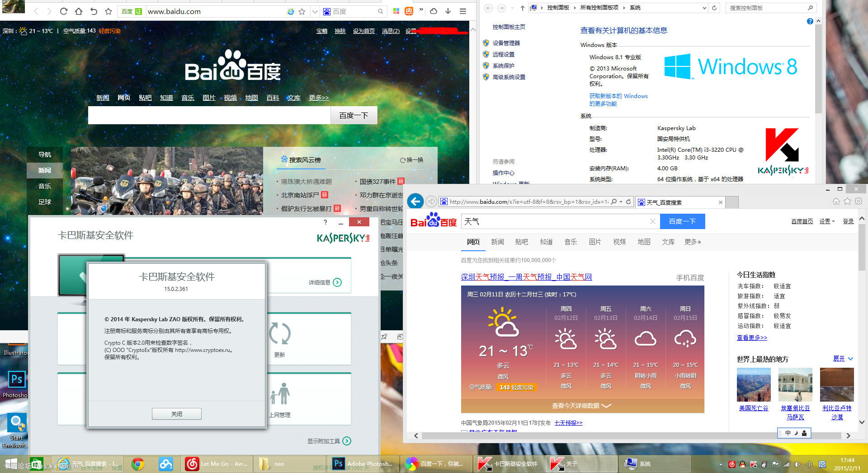Click the 获取新版本的 Windows 的更多功能 link
The image size is (868, 473).
pyautogui.click(x=618, y=100)
